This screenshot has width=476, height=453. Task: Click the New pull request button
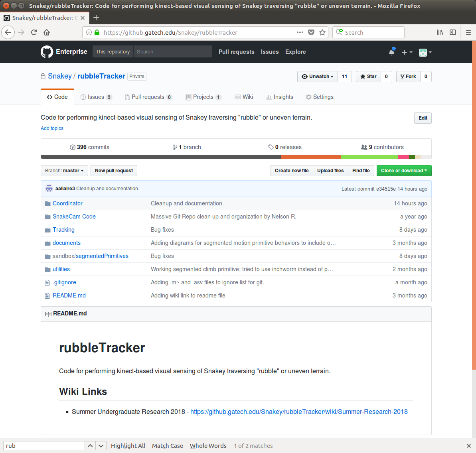coord(114,171)
